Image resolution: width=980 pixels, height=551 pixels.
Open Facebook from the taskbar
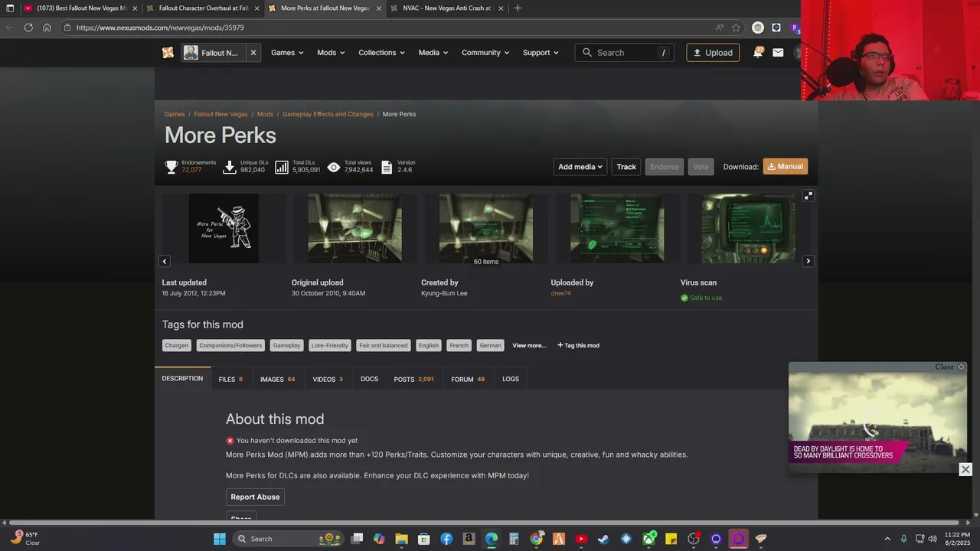[x=446, y=539]
